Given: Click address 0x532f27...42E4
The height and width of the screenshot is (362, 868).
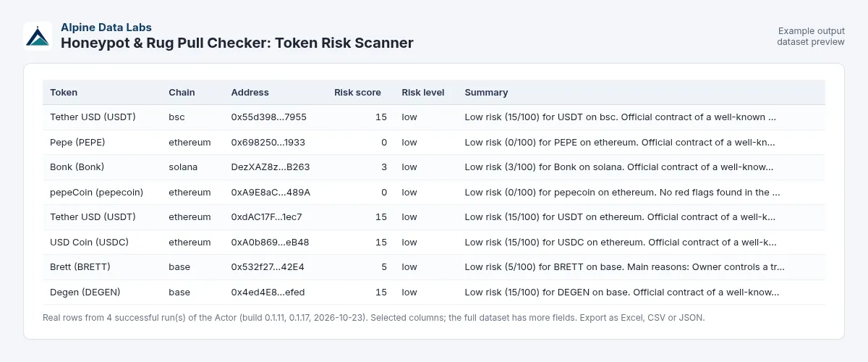Looking at the screenshot, I should [268, 267].
